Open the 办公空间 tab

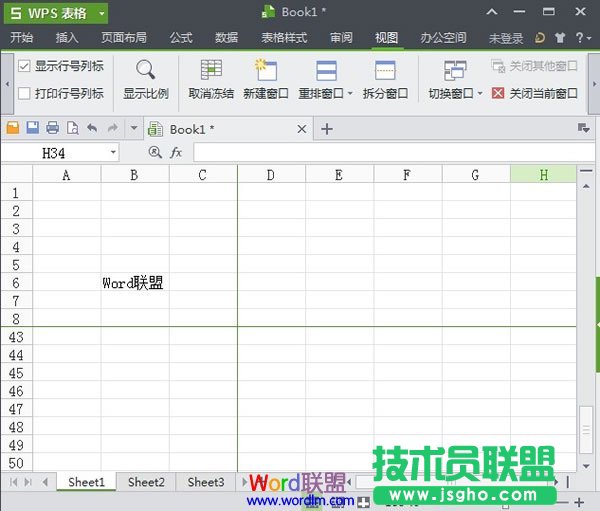[x=443, y=38]
